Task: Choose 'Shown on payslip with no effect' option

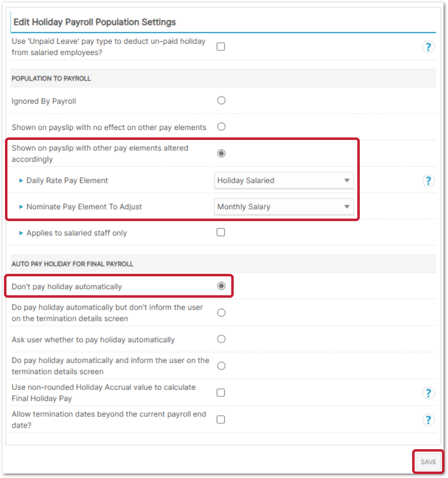Action: coord(221,126)
